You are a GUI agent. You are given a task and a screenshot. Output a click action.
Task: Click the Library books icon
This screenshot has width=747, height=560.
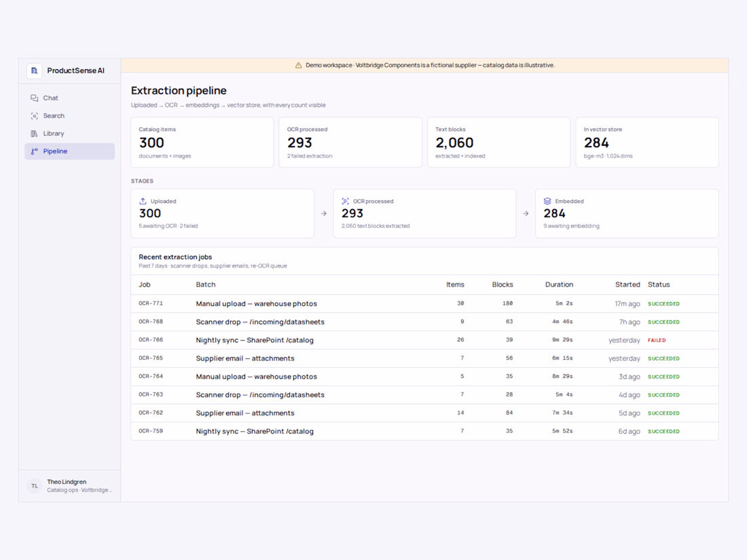click(x=35, y=134)
